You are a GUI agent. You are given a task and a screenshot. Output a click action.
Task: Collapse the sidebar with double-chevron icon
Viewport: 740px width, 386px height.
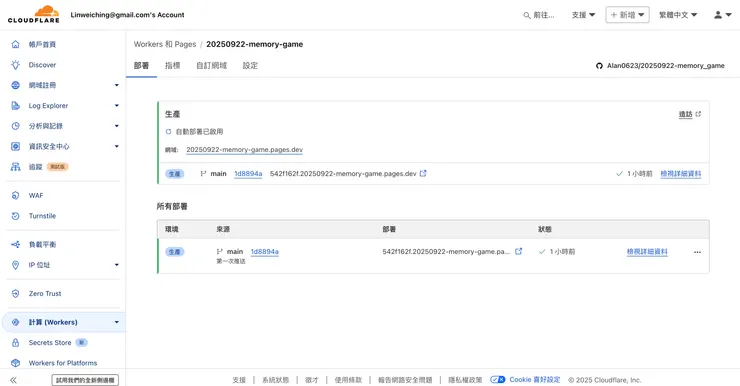click(x=13, y=380)
